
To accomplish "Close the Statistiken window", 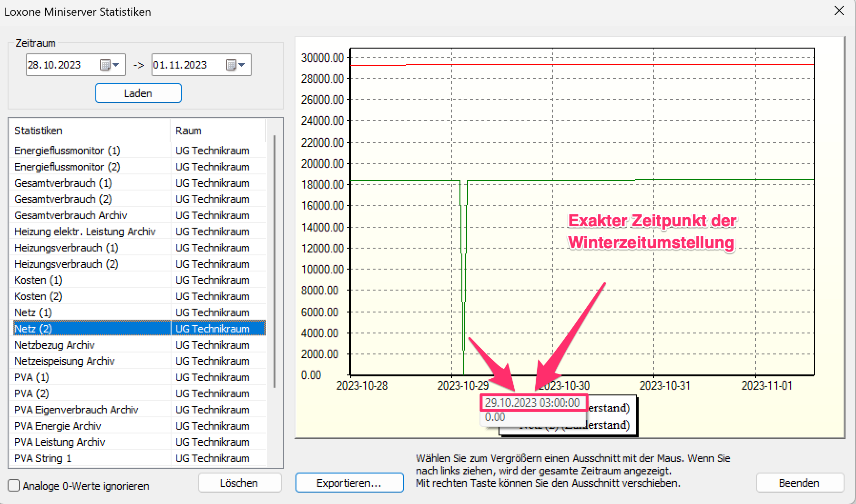I will pos(839,11).
